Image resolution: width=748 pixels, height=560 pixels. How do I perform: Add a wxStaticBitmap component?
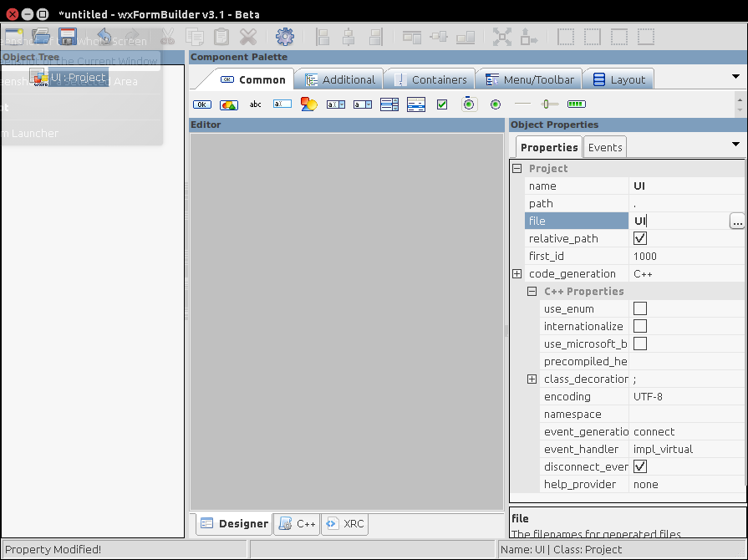pos(308,104)
